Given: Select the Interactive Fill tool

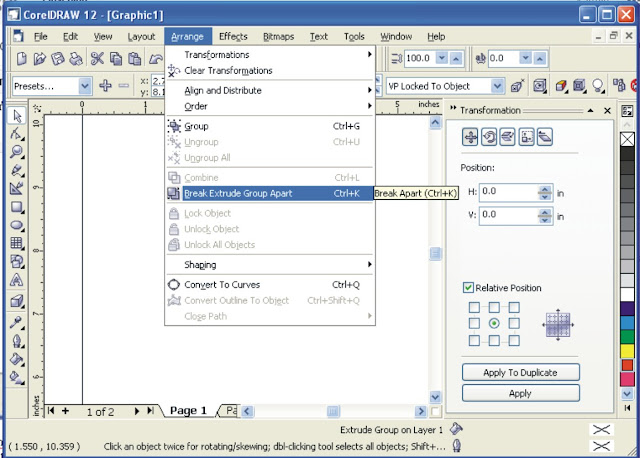Looking at the screenshot, I should tap(17, 377).
